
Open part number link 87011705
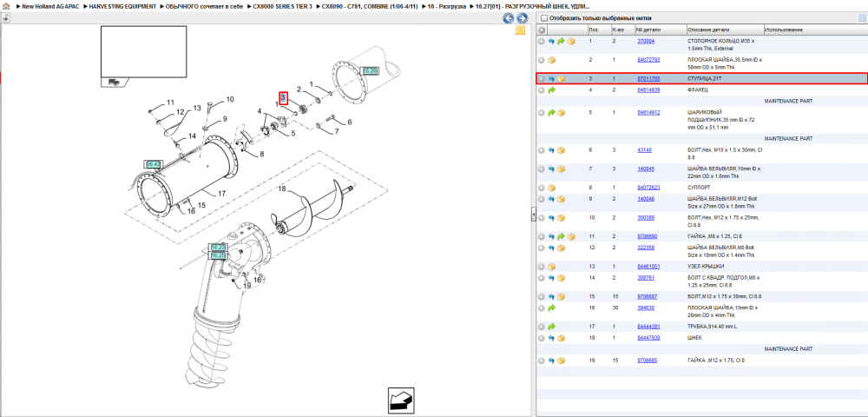click(648, 79)
